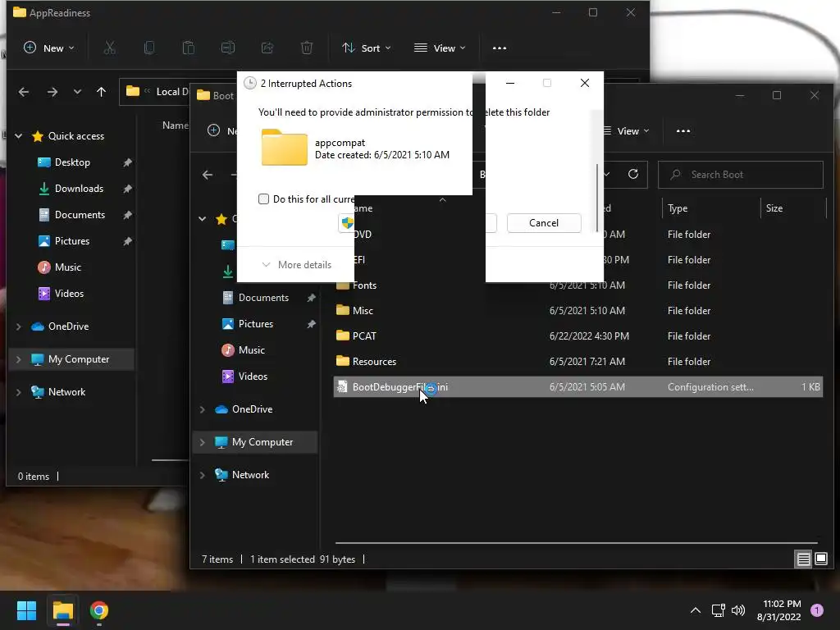Image resolution: width=840 pixels, height=630 pixels.
Task: Select Pictures in AppReadiness sidebar
Action: (x=72, y=241)
